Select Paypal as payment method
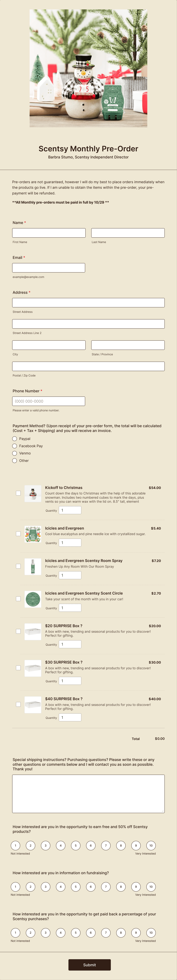Screen dimensions: 177x980 point(14,439)
